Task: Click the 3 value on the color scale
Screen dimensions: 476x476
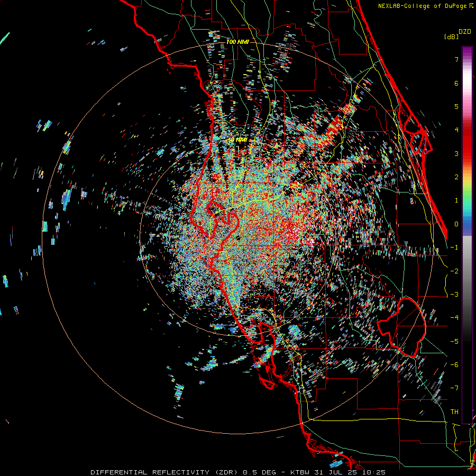Action: (x=456, y=153)
